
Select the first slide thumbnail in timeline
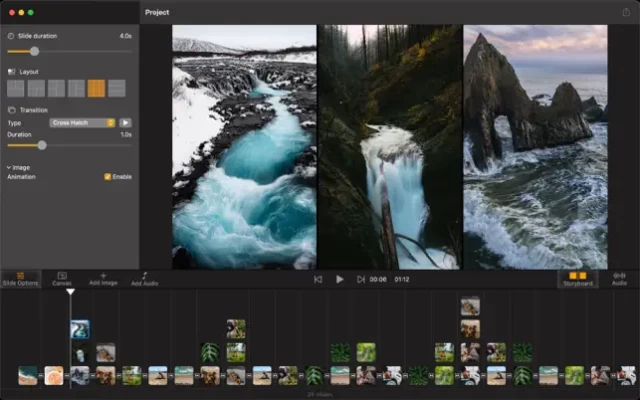pos(28,375)
